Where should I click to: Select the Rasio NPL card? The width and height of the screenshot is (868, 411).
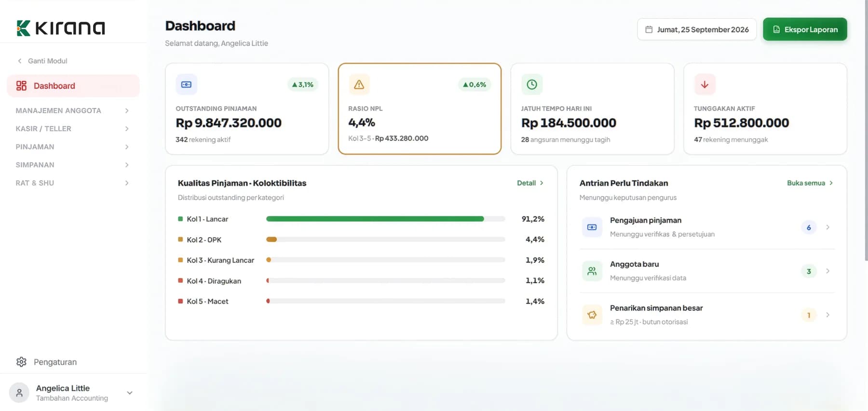tap(420, 108)
